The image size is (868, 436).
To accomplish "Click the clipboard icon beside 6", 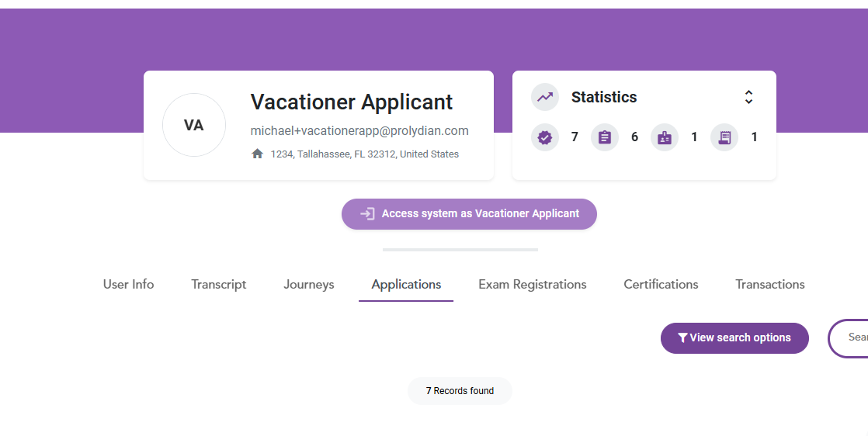I will 605,137.
